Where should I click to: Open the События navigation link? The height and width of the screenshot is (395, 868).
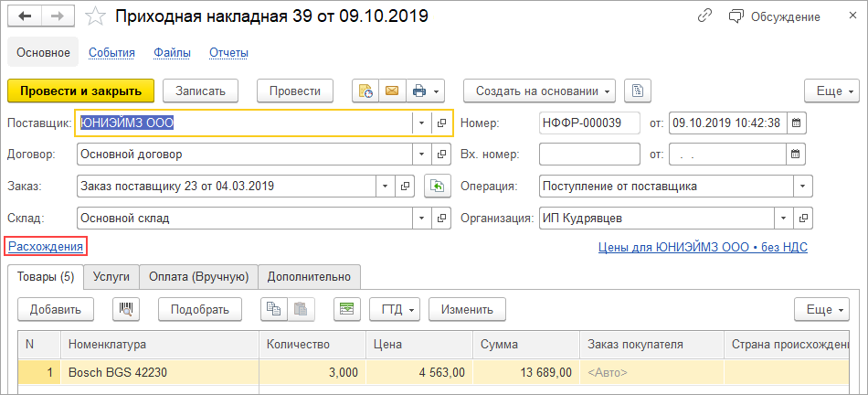click(111, 52)
